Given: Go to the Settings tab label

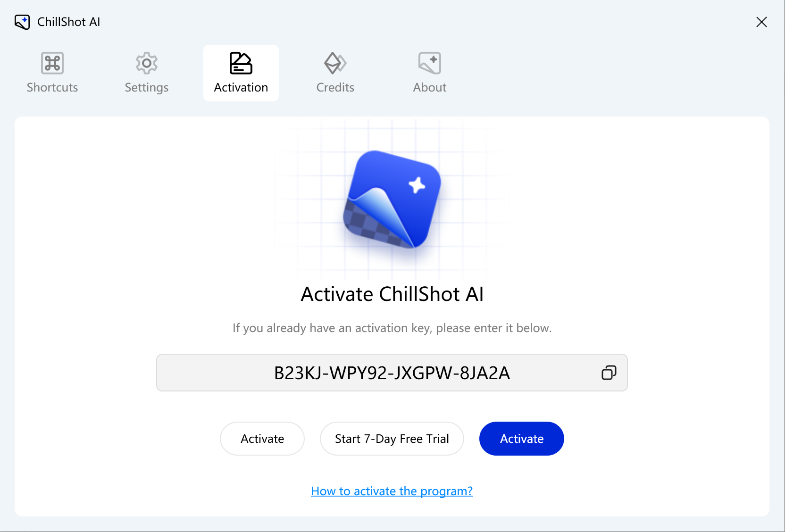Looking at the screenshot, I should (x=147, y=88).
